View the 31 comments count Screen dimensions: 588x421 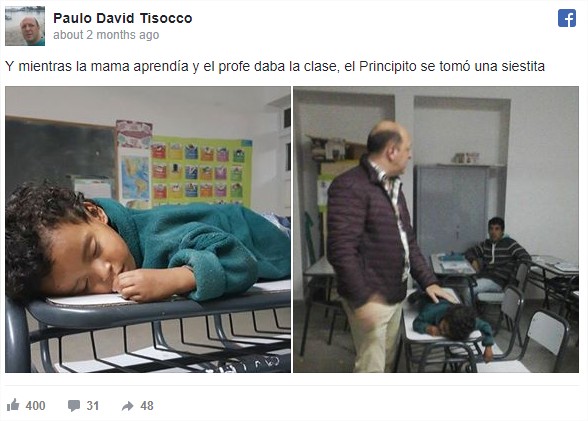(93, 406)
